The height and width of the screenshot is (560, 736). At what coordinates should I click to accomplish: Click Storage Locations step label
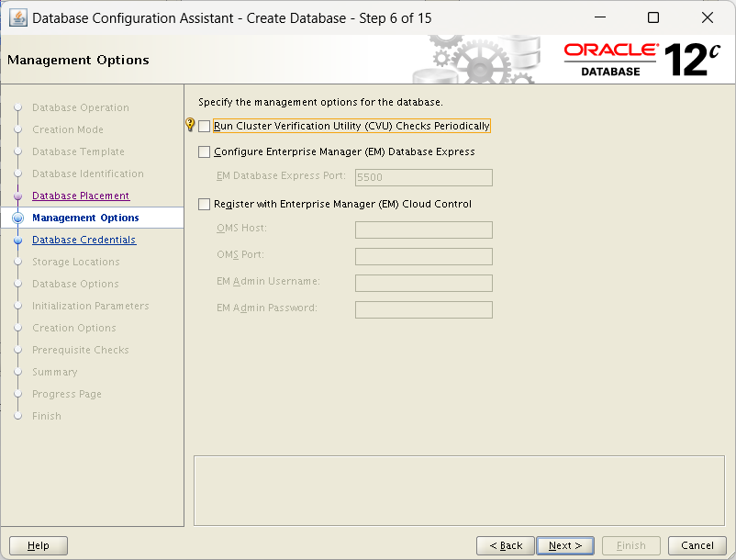75,262
